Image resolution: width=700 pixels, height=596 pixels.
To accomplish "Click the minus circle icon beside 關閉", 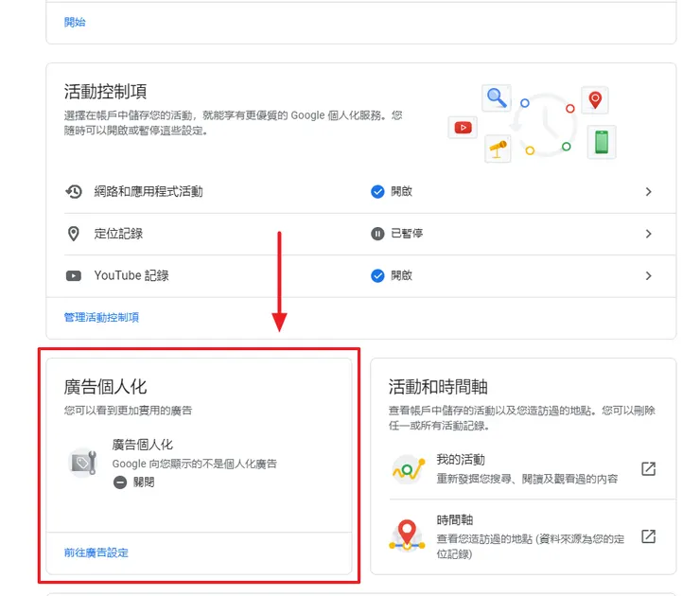I will (120, 482).
